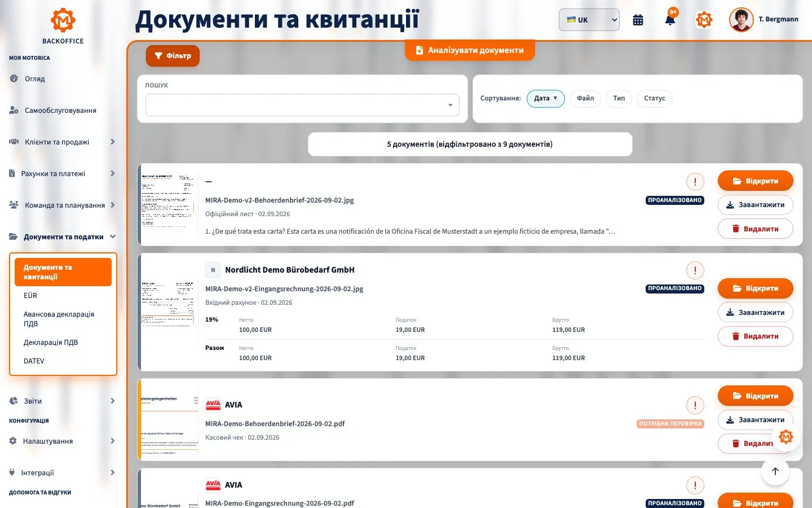Open Авансова декларація ПДВ submenu item
Viewport: 812px width, 508px height.
click(x=63, y=319)
